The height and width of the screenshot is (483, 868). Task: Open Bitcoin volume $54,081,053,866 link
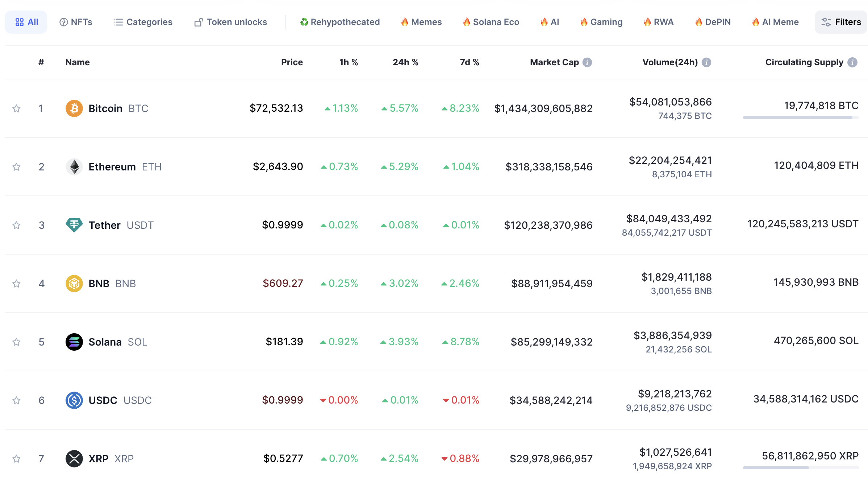click(x=670, y=102)
